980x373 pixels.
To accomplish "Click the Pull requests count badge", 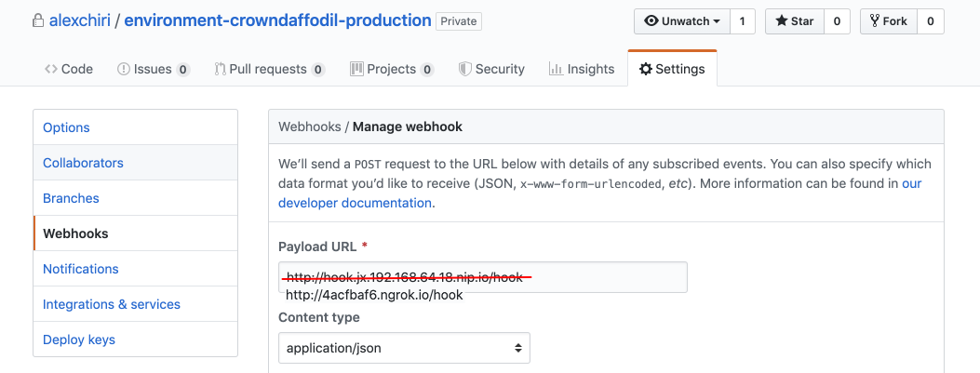I will [x=318, y=70].
